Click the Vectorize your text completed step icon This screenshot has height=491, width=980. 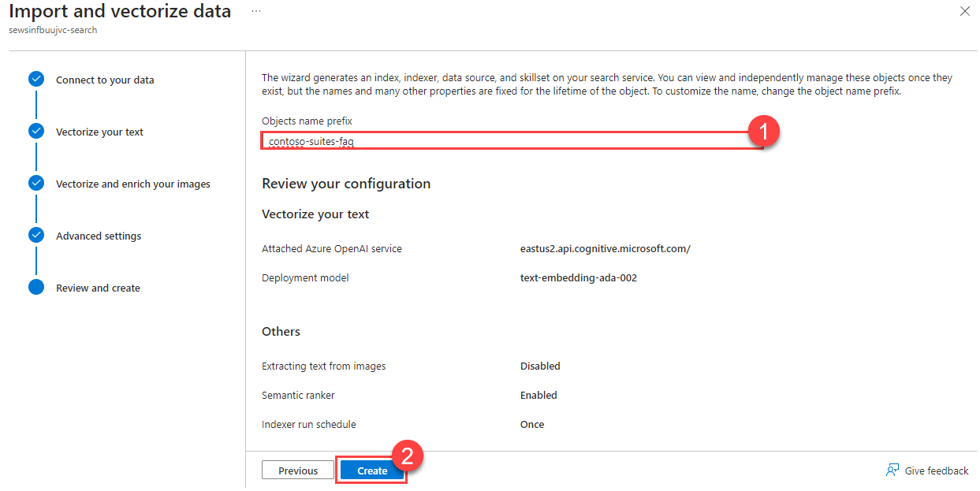[36, 131]
